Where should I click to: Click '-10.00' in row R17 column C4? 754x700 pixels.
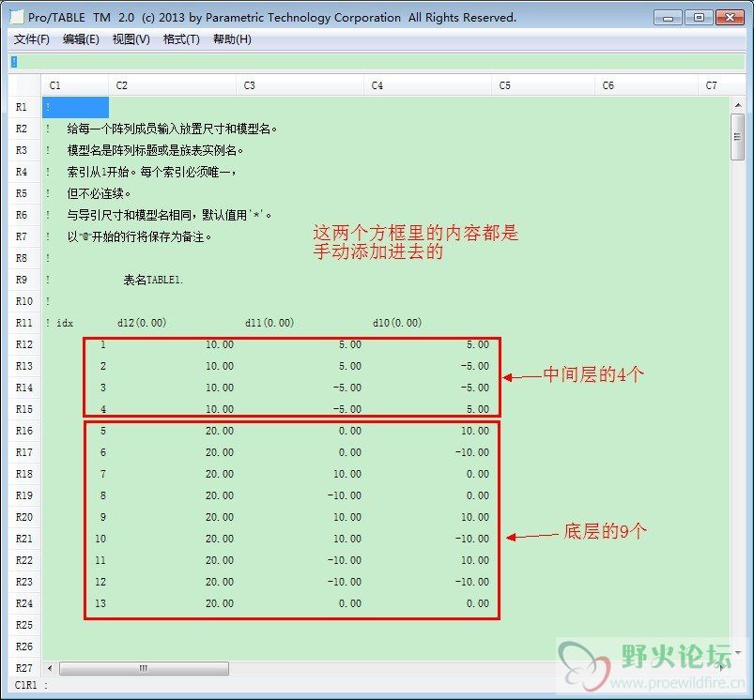[x=471, y=452]
